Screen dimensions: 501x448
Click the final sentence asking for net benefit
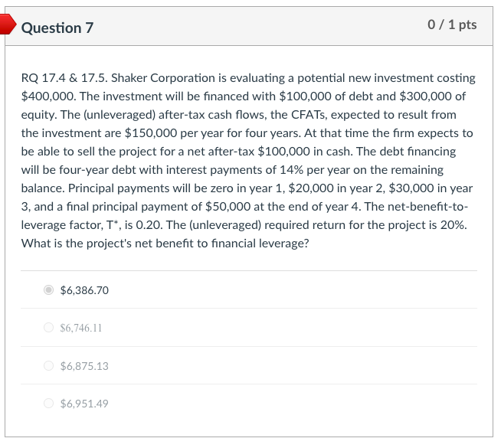tap(165, 244)
